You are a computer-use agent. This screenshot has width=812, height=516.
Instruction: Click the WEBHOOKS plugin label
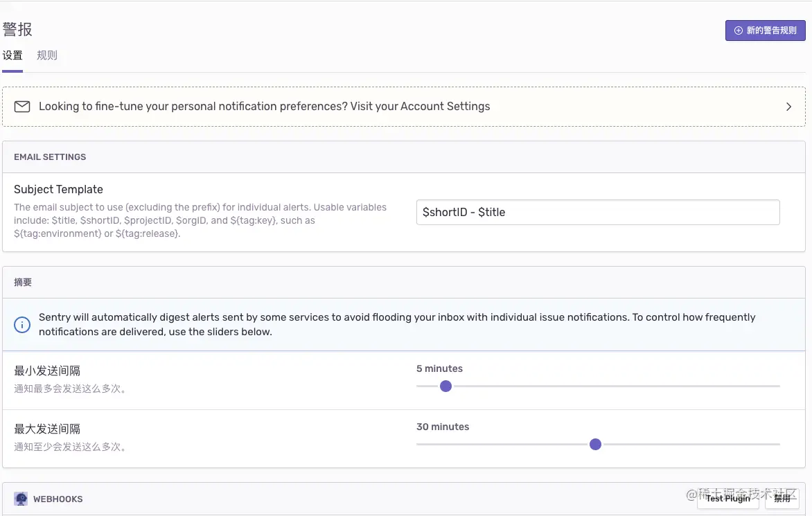58,499
